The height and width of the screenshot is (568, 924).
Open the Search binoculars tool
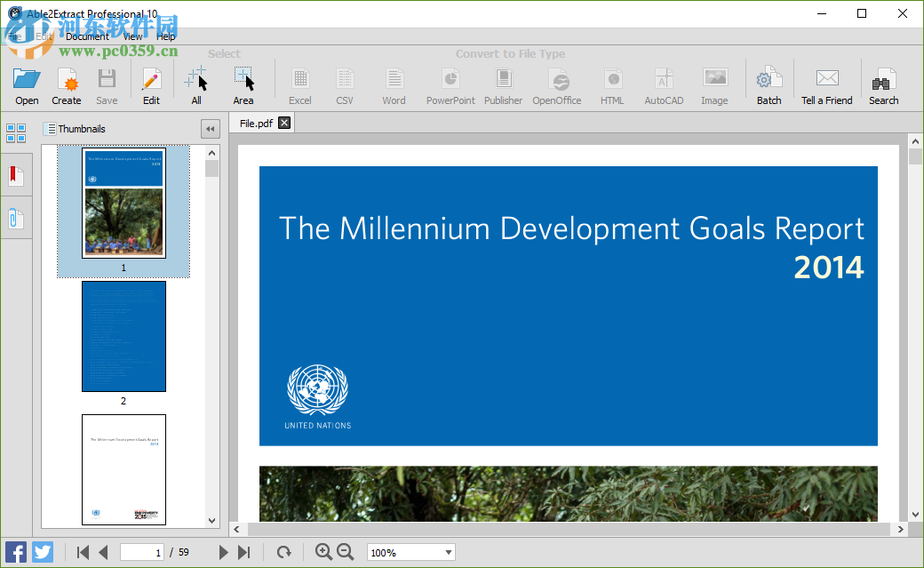coord(883,85)
